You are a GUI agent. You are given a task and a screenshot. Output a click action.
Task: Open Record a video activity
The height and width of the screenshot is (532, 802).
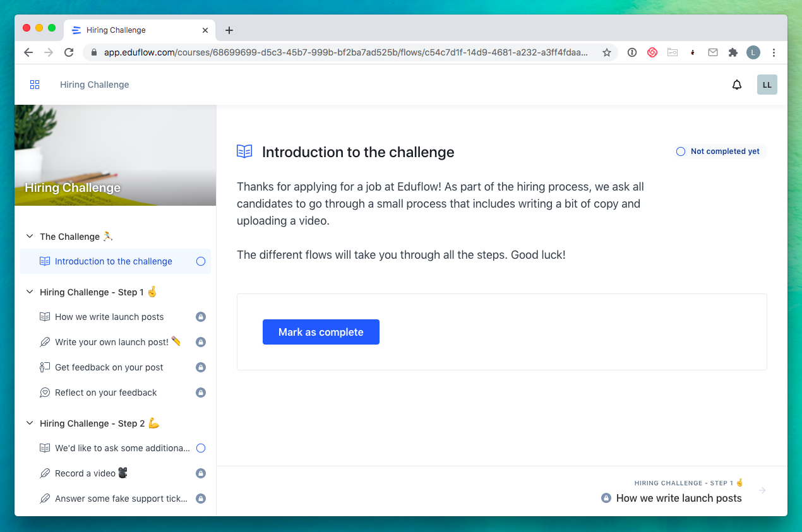coord(115,473)
